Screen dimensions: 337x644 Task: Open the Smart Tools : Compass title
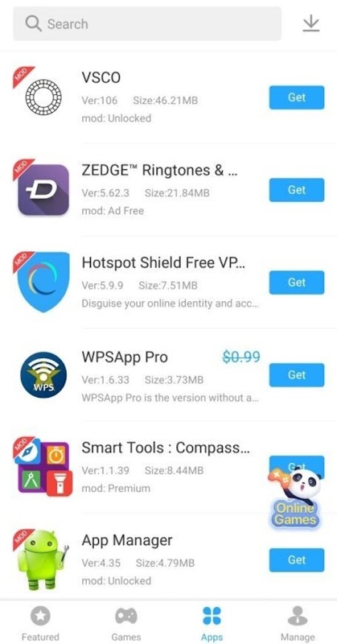[x=165, y=448]
